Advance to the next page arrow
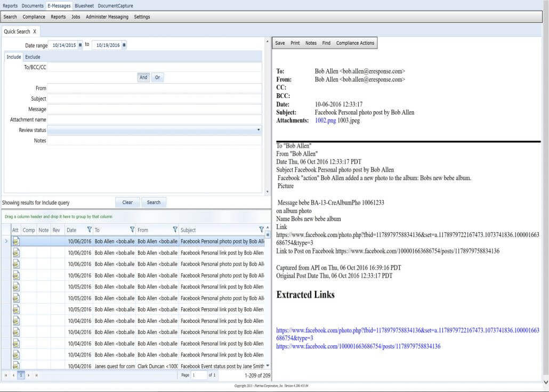Screen dimensions: 549x392 coord(28,374)
